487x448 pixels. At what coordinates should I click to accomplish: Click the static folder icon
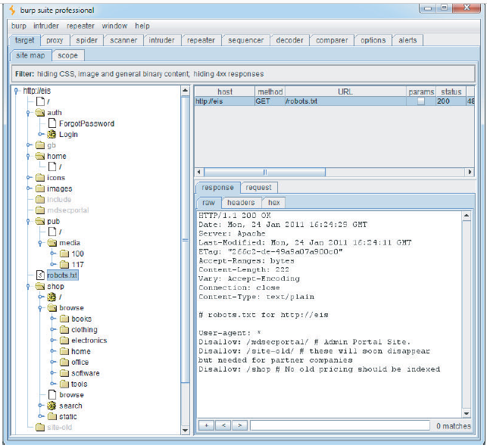(x=52, y=417)
